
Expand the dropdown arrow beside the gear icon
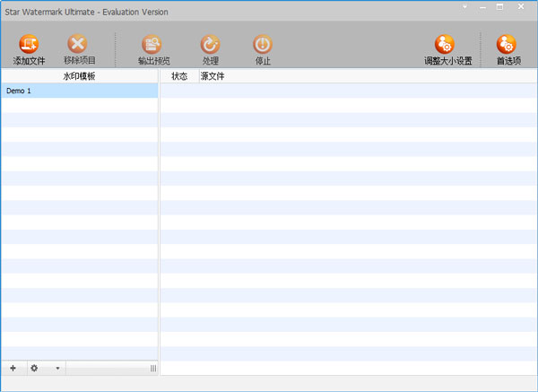click(57, 369)
